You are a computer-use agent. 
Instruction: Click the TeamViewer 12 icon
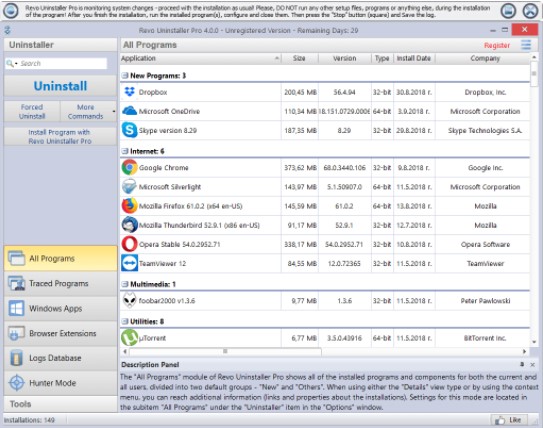(x=130, y=263)
